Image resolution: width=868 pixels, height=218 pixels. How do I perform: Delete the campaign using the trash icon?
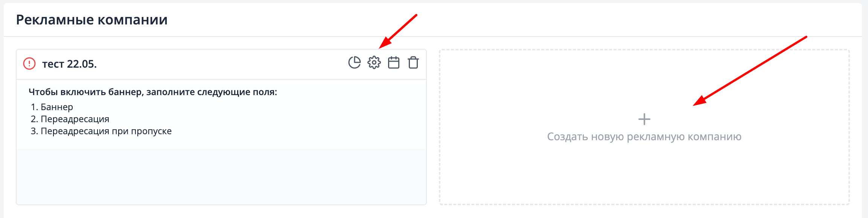[x=413, y=63]
